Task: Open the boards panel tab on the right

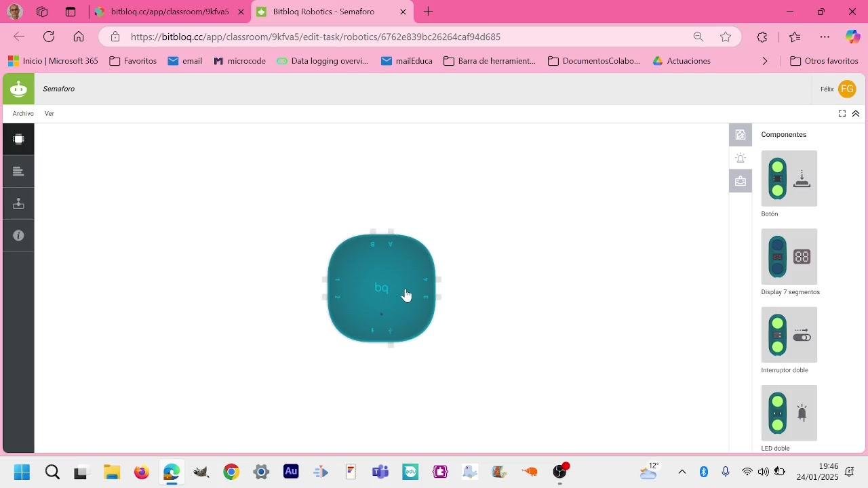Action: click(741, 134)
